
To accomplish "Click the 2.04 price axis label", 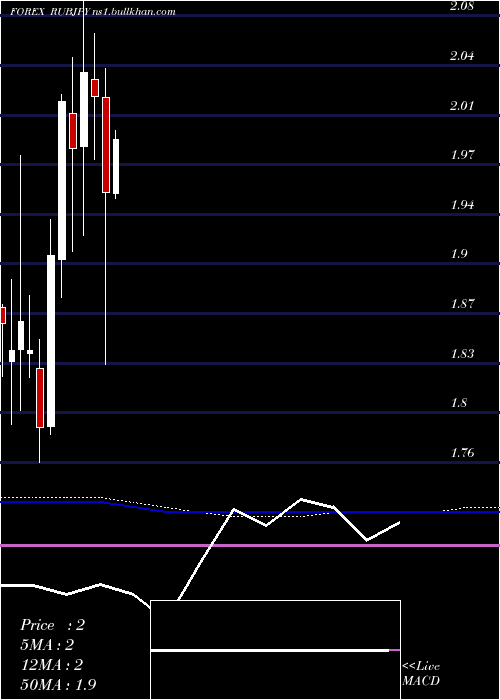I will pyautogui.click(x=462, y=56).
